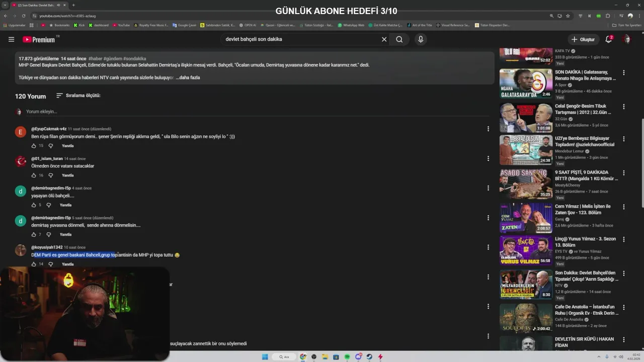Click the #gündem hashtag link
The image size is (644, 362).
click(112, 59)
